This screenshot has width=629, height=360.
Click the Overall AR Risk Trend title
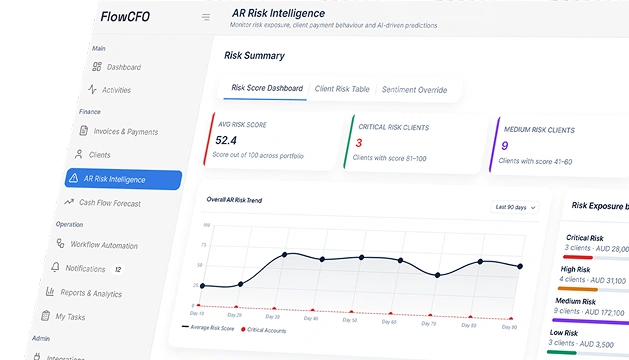coord(234,199)
